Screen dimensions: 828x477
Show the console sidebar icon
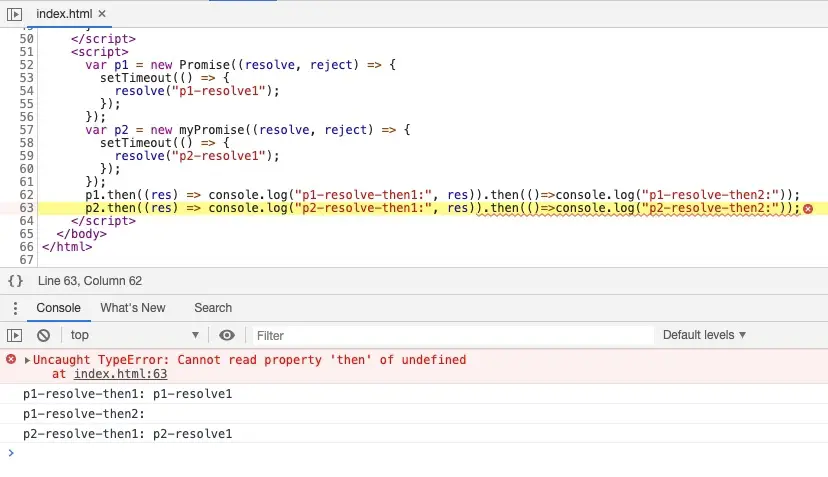[x=14, y=335]
